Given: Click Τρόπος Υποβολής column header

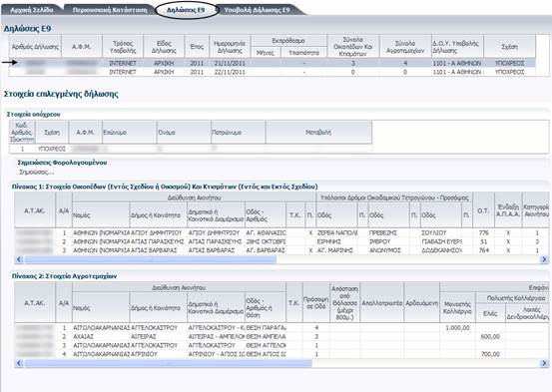Looking at the screenshot, I should point(123,46).
